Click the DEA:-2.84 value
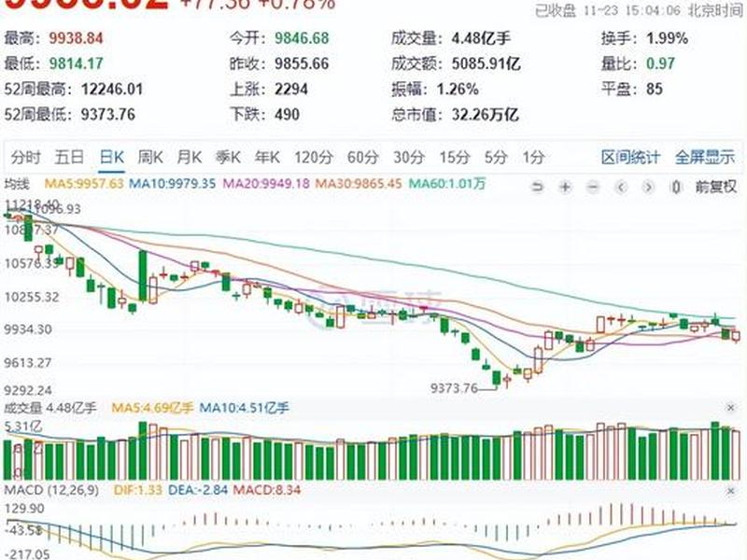Image resolution: width=747 pixels, height=560 pixels. 198,490
